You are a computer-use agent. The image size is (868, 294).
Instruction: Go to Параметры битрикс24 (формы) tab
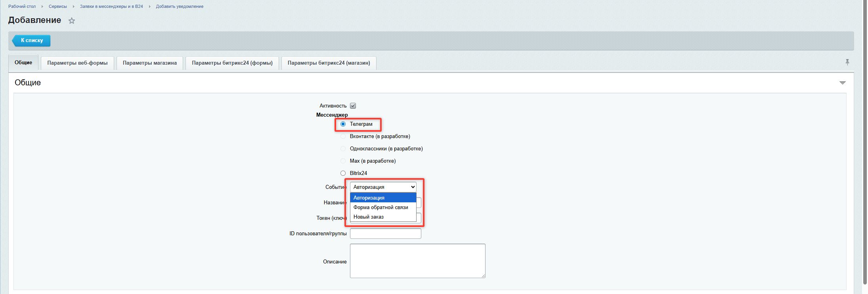pyautogui.click(x=232, y=63)
